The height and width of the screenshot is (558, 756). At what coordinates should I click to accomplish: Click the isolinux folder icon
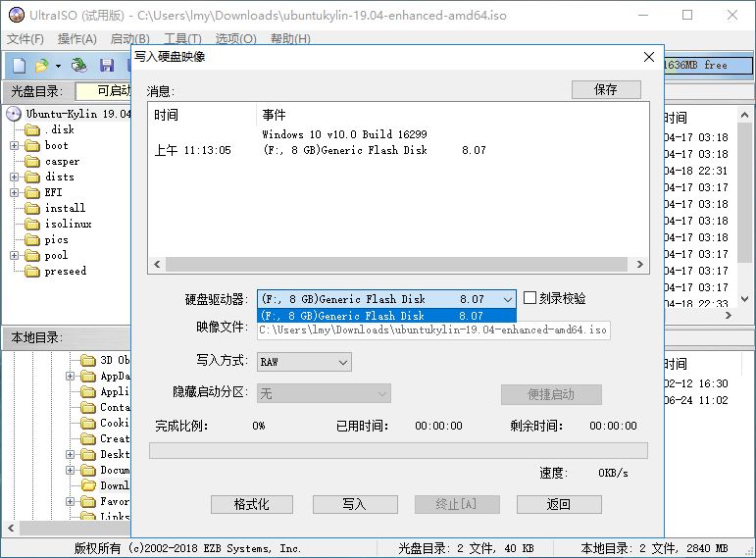[x=32, y=224]
